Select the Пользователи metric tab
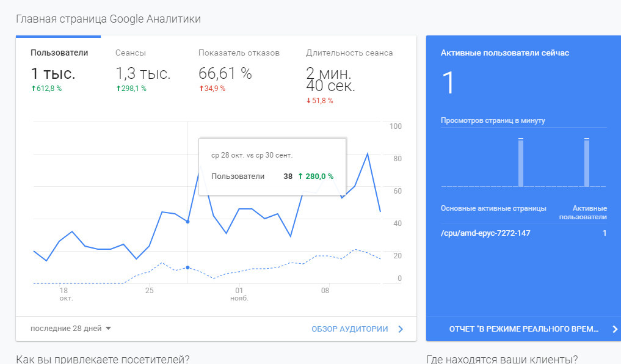Viewport: 621px width, 364px height. pos(59,53)
